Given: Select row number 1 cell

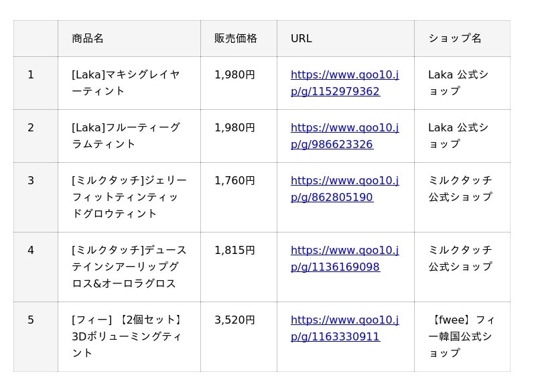Looking at the screenshot, I should [31, 75].
